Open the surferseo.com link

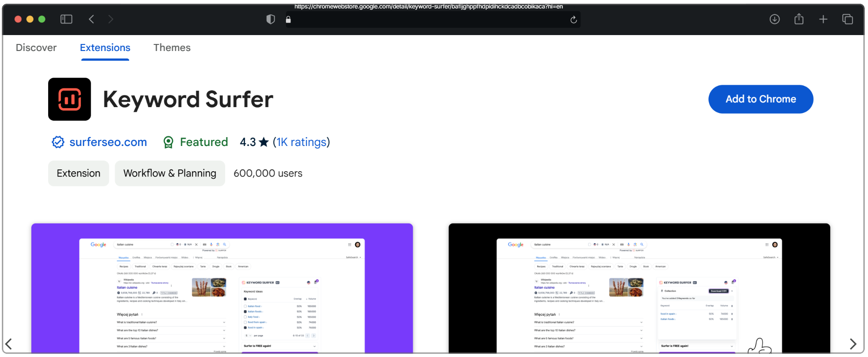[108, 142]
